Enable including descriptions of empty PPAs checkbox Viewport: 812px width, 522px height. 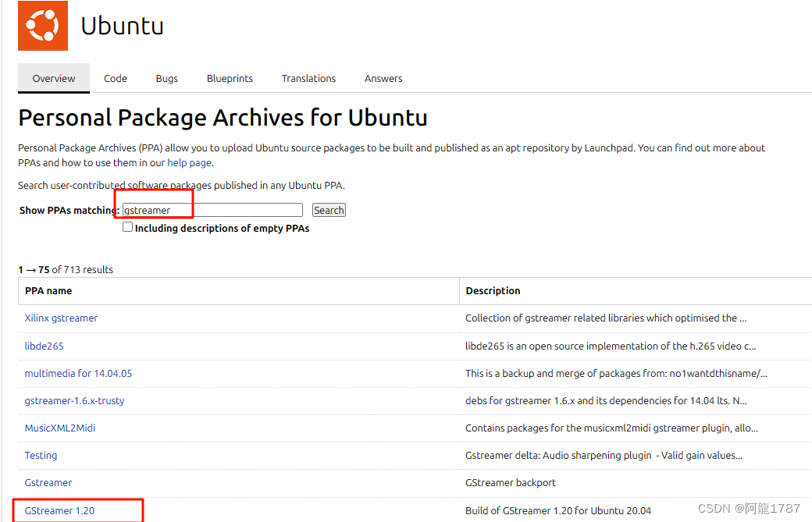tap(127, 227)
